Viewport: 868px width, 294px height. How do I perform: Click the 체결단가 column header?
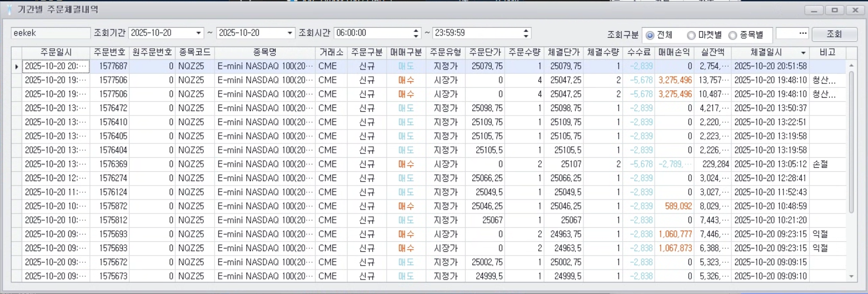pos(564,52)
